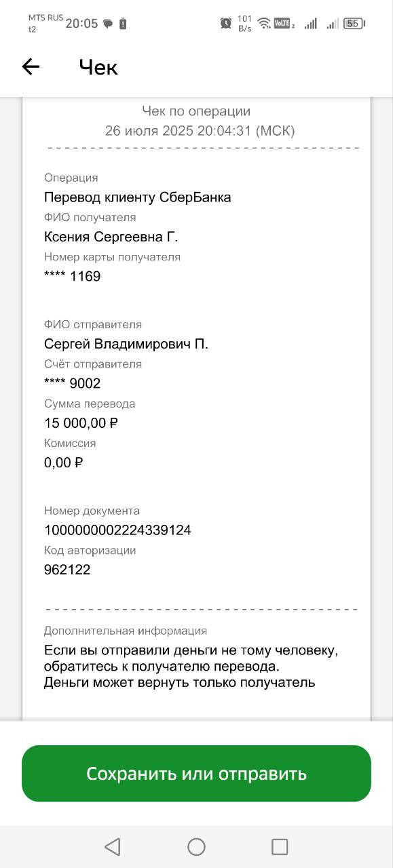393x868 pixels.
Task: Tap the VoLTE status icon
Action: 284,23
